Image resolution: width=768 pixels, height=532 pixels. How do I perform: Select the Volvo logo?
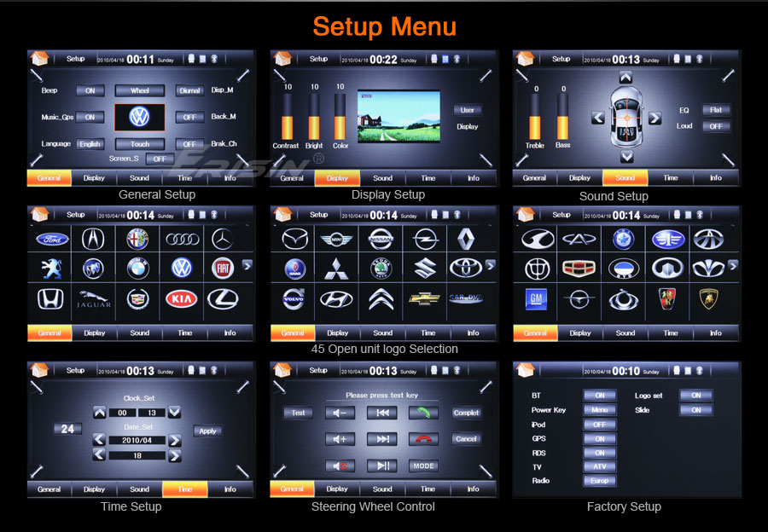(294, 299)
